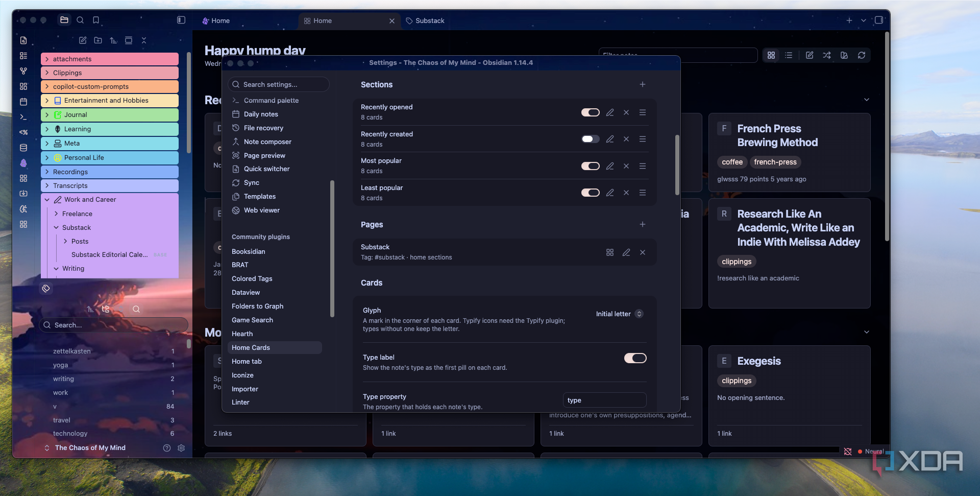Open vault settings gear icon
The image size is (980, 496).
tap(181, 448)
